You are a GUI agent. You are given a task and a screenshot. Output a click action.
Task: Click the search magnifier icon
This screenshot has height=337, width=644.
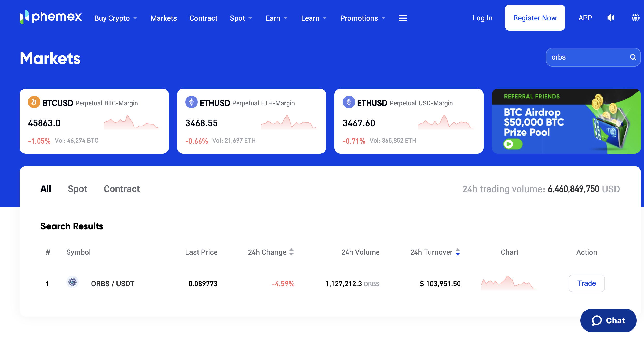point(633,57)
